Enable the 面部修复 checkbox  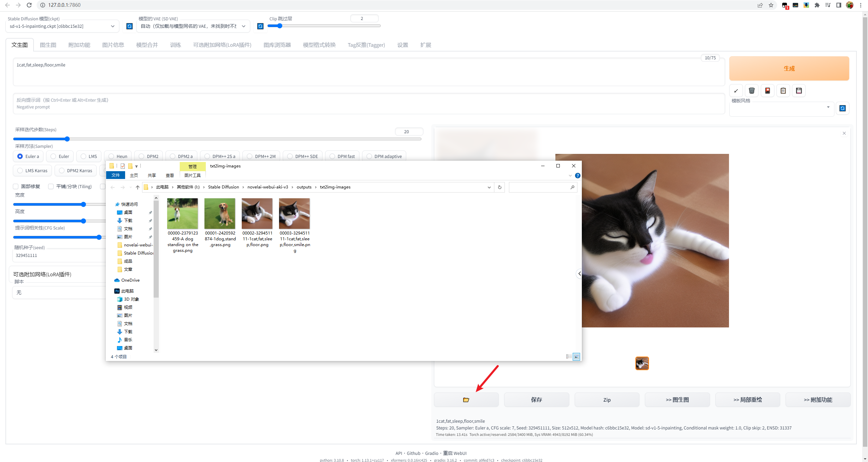16,186
